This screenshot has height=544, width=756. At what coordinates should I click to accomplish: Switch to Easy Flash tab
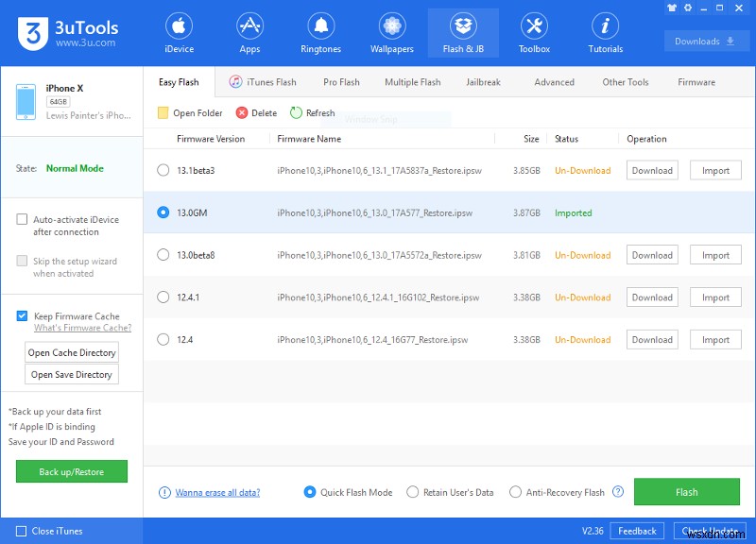pos(179,82)
